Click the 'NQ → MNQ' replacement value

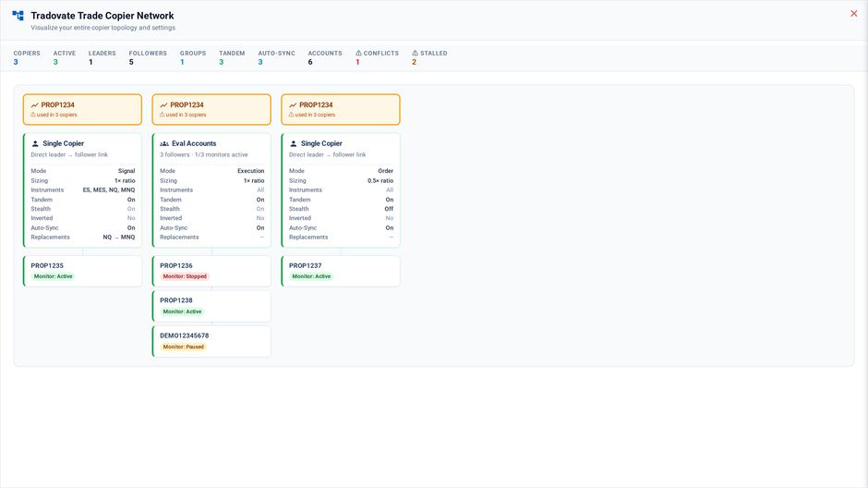click(x=119, y=238)
